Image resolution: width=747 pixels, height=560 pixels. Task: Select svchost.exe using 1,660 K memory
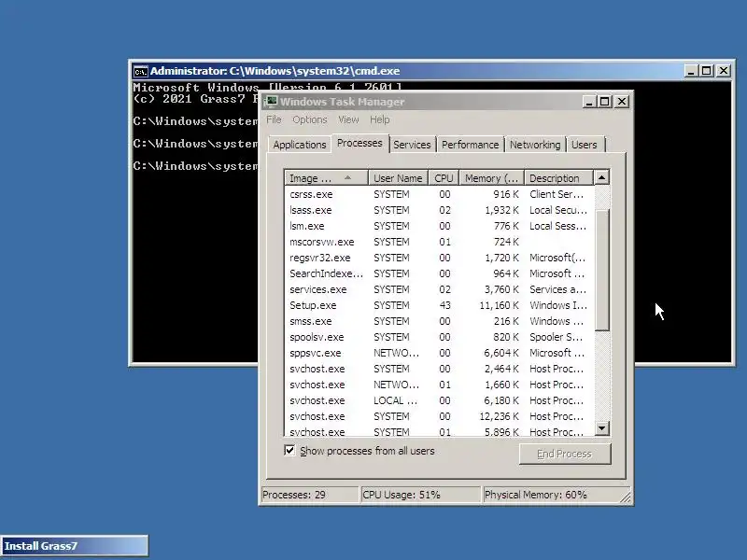tap(439, 385)
